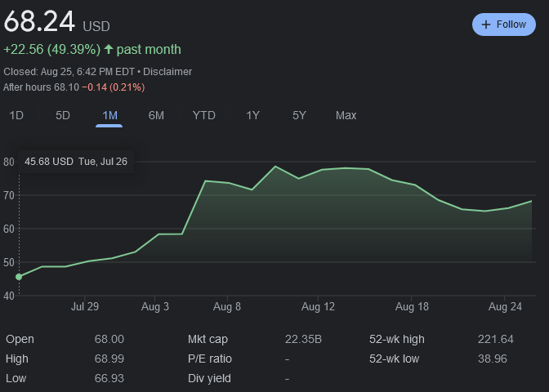This screenshot has height=392, width=549.
Task: Click the Aug 8 axis label
Action: tap(227, 306)
